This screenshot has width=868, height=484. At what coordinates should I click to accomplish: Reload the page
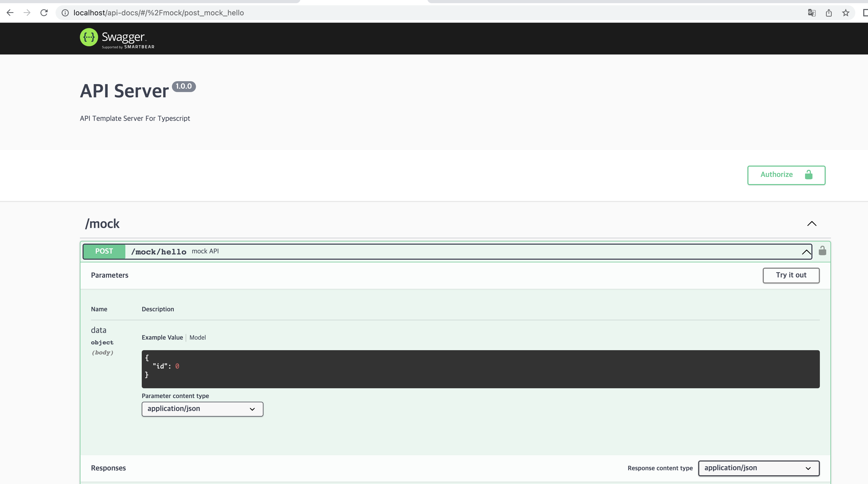tap(44, 13)
